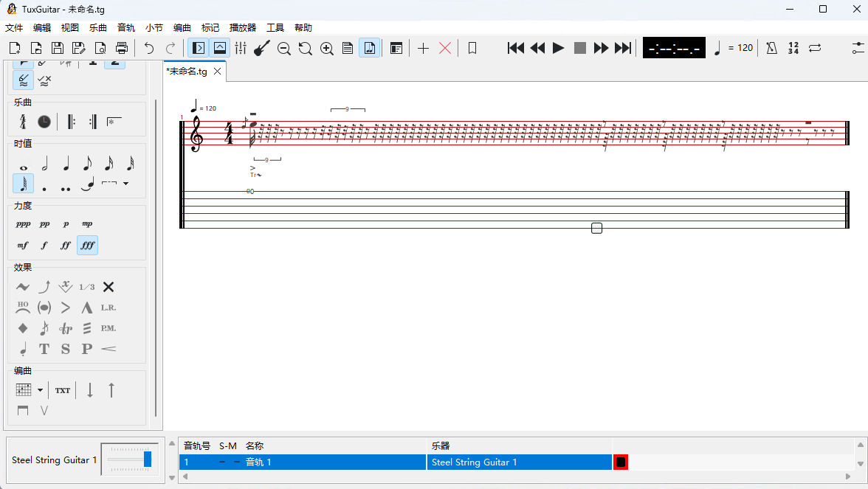Open the 帮助 menu

pyautogui.click(x=303, y=28)
